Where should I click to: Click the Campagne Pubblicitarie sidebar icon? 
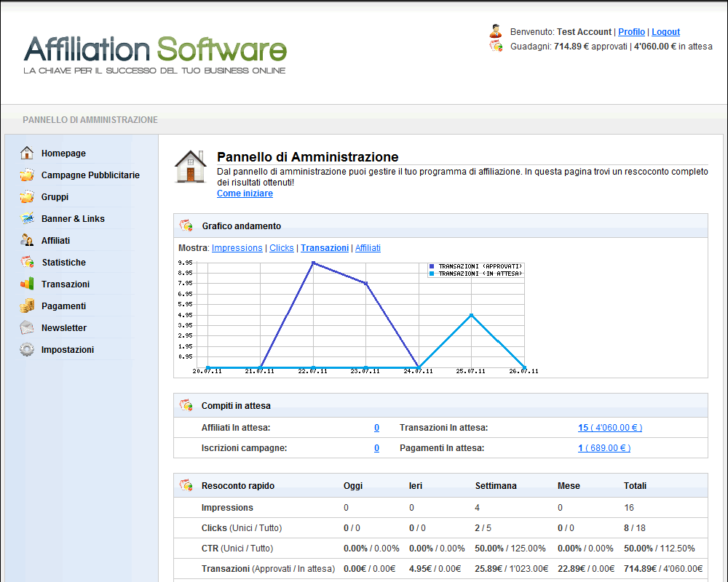(27, 175)
